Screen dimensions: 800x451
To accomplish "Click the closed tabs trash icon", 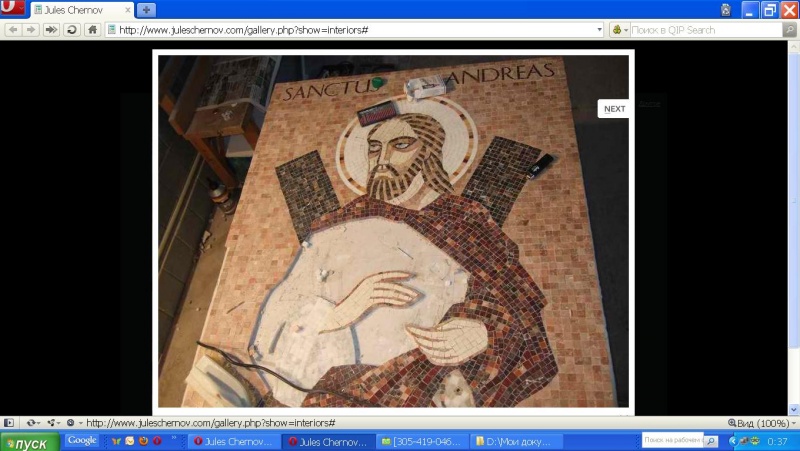I will (x=725, y=10).
